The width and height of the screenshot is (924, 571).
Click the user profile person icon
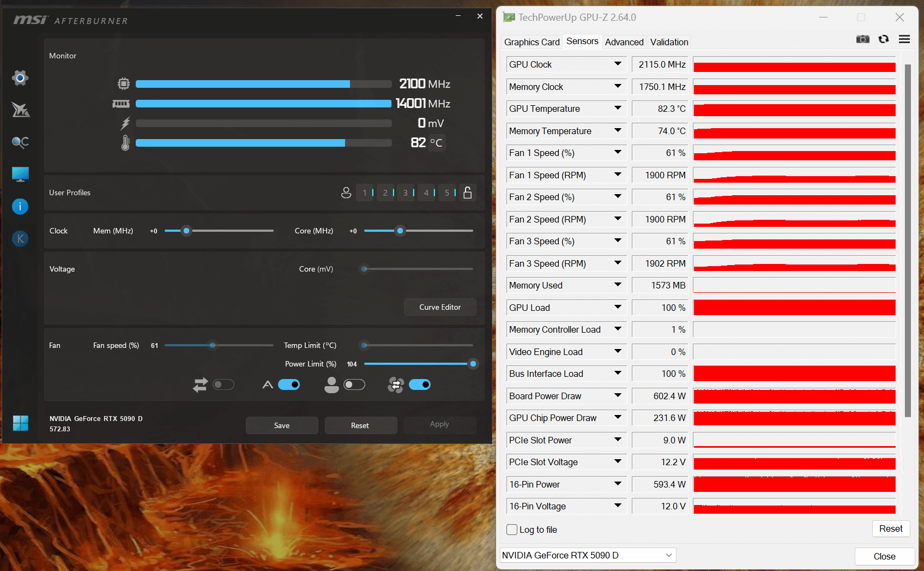pyautogui.click(x=346, y=193)
